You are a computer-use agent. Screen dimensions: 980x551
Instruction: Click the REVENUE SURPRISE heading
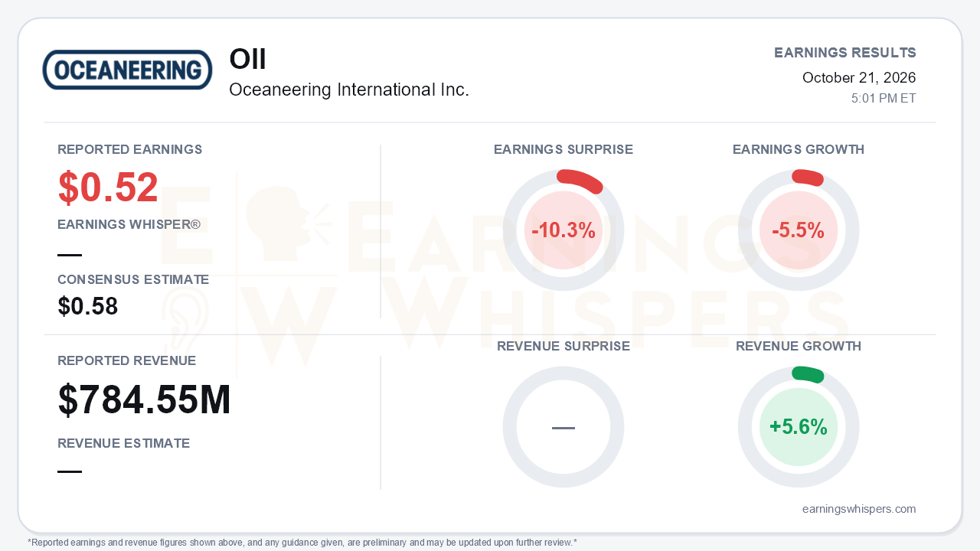(563, 346)
